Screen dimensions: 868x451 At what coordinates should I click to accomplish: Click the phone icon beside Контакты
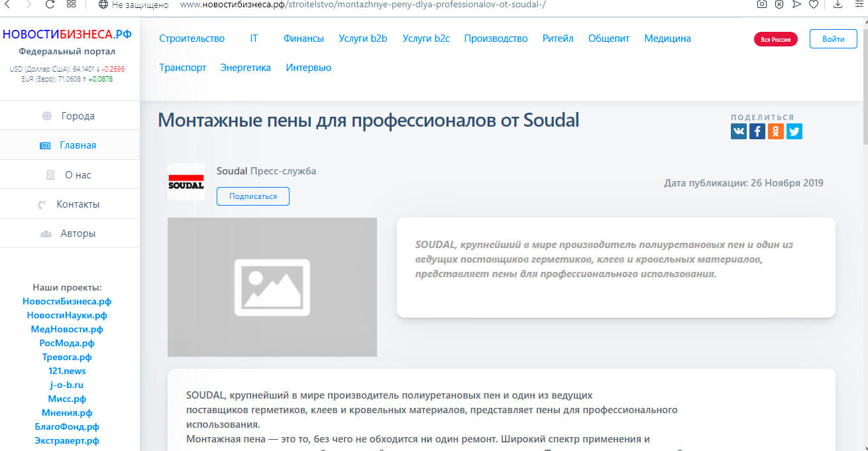coord(42,204)
